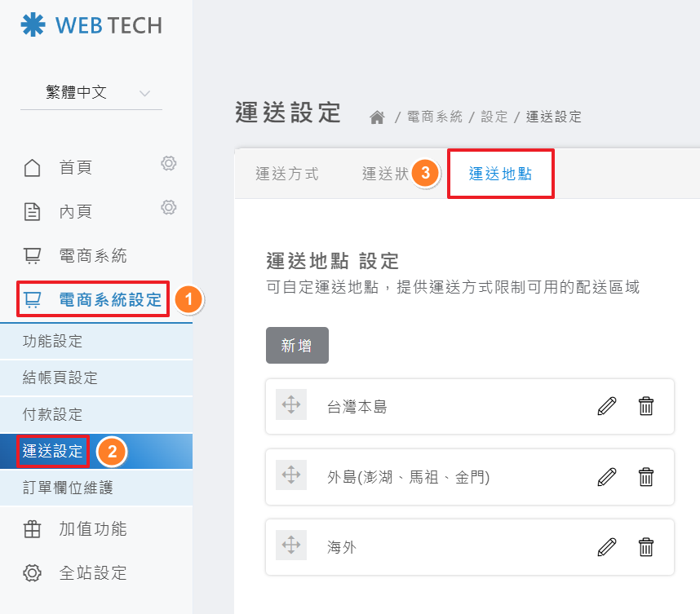This screenshot has height=614, width=700.
Task: Click the home icon in breadcrumb
Action: 377,117
